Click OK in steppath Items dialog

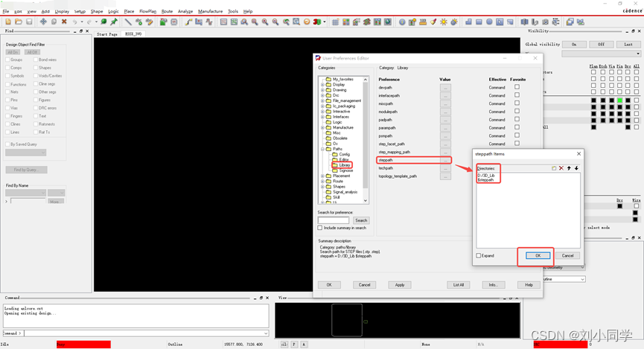point(538,255)
